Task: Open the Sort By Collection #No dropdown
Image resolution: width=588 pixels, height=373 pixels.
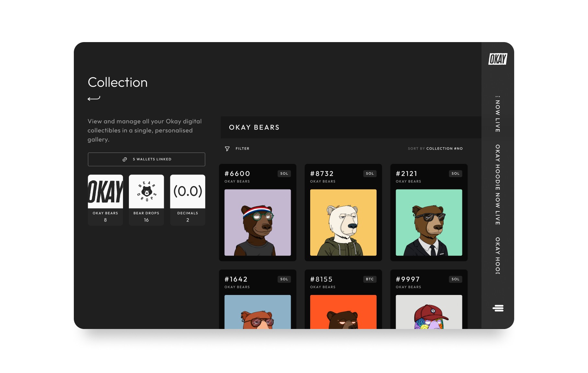Action: (435, 149)
